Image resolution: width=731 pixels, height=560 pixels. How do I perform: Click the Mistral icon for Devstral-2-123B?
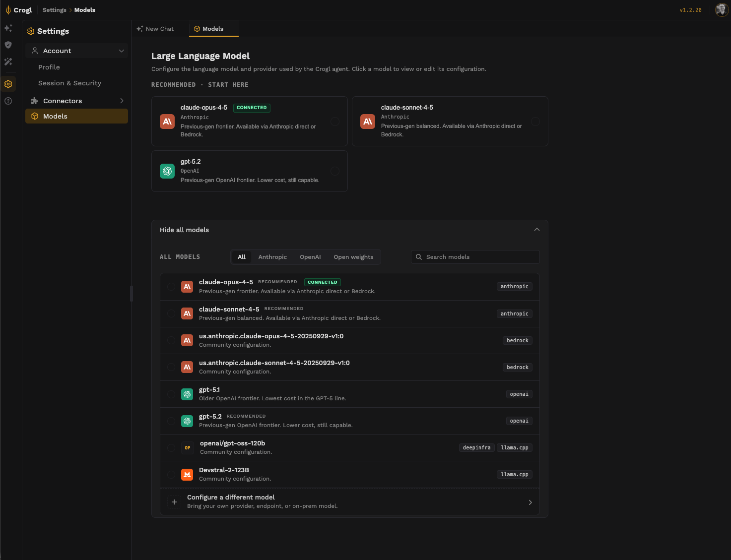(187, 475)
